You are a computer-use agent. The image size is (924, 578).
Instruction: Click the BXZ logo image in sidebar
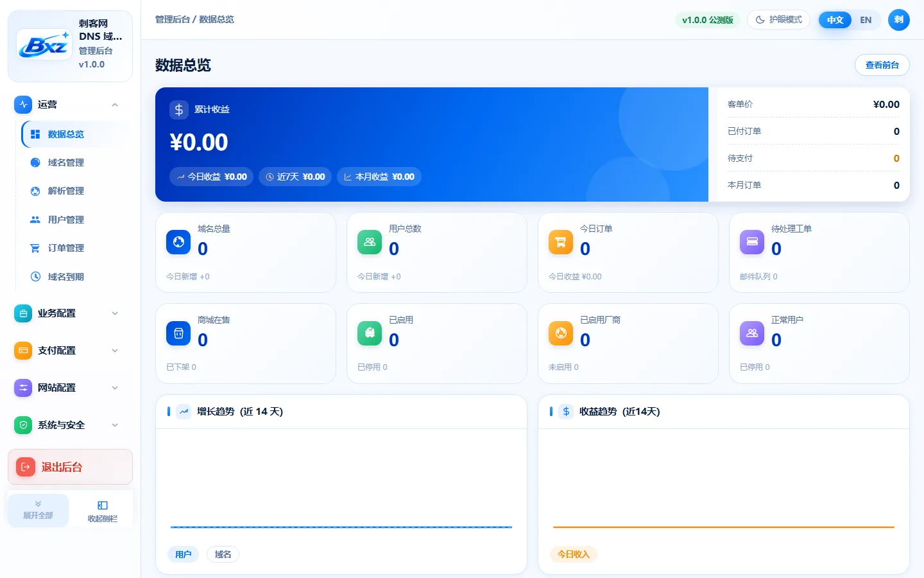(44, 44)
